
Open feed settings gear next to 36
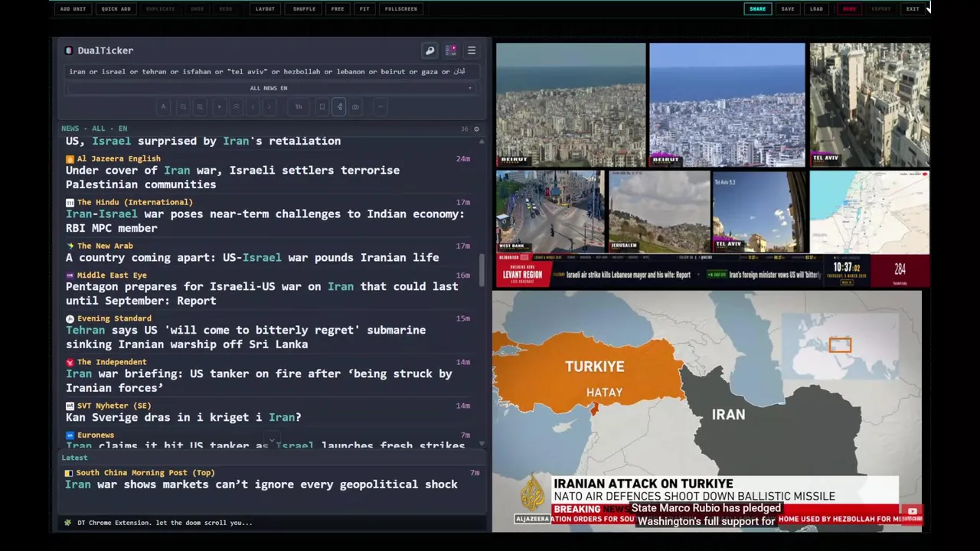pos(476,129)
